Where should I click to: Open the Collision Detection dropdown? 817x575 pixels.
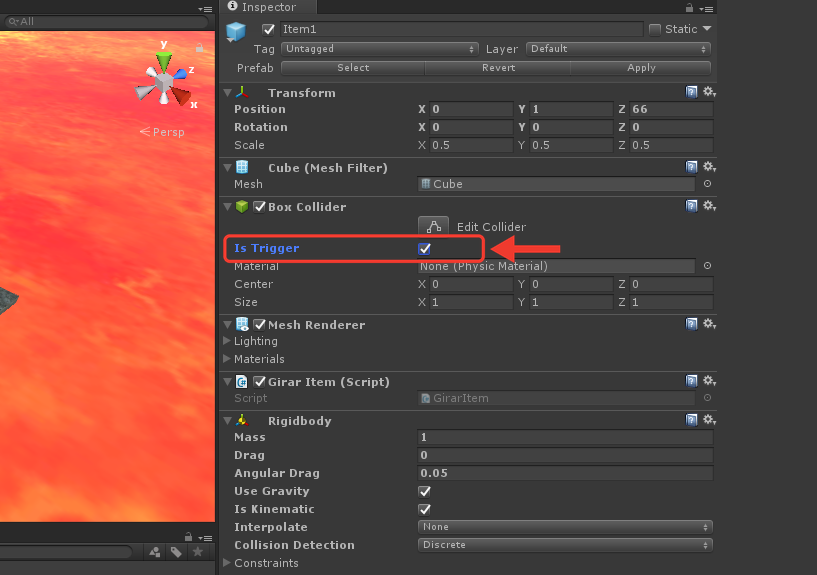[565, 545]
